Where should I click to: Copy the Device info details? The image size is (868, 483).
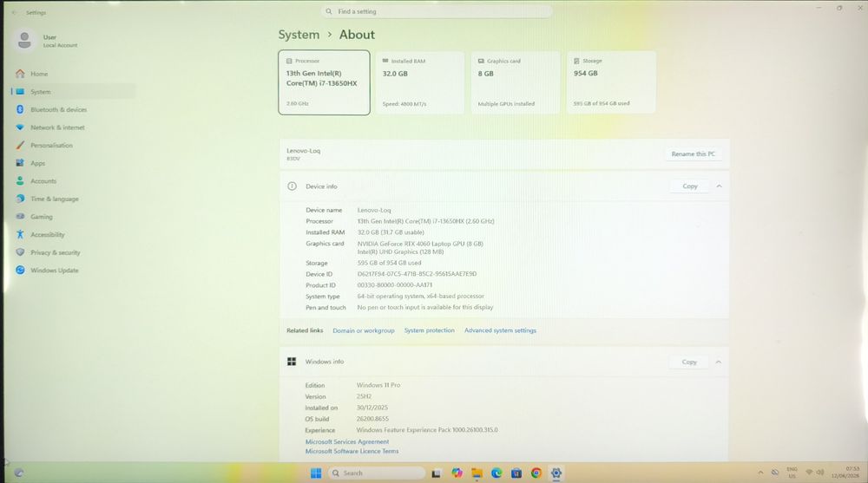[690, 186]
